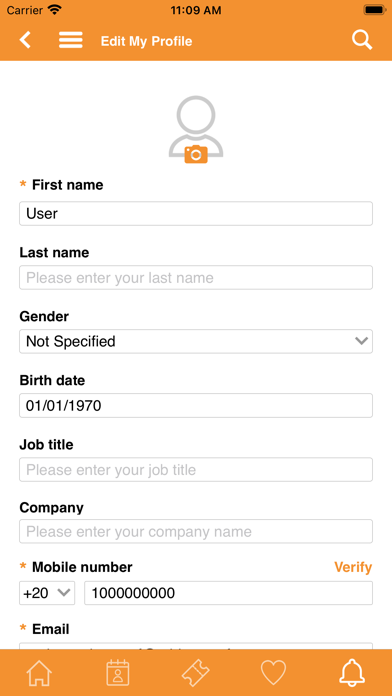This screenshot has width=392, height=696.
Task: Tap the search magnifier icon
Action: 362,40
